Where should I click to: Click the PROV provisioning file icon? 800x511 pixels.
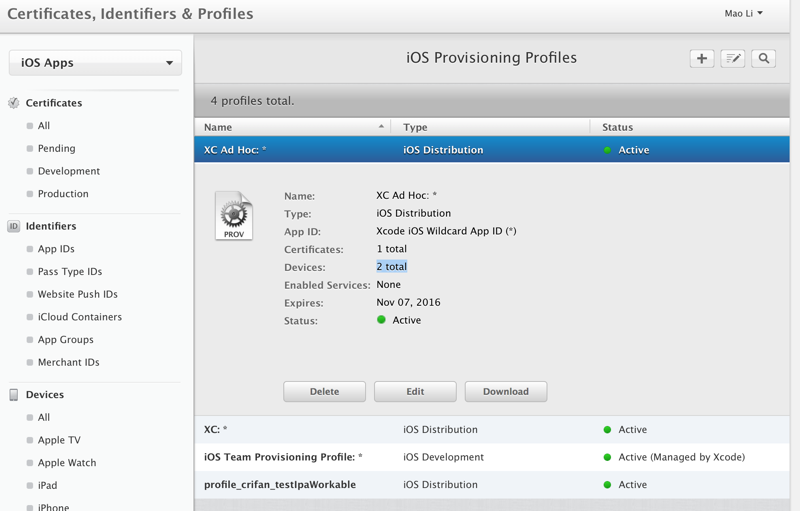pos(234,215)
